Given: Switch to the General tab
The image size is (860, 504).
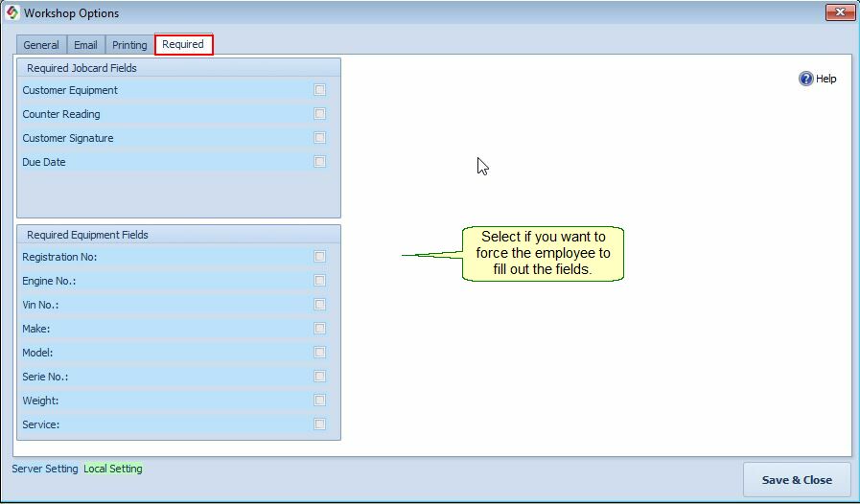Looking at the screenshot, I should [x=41, y=45].
